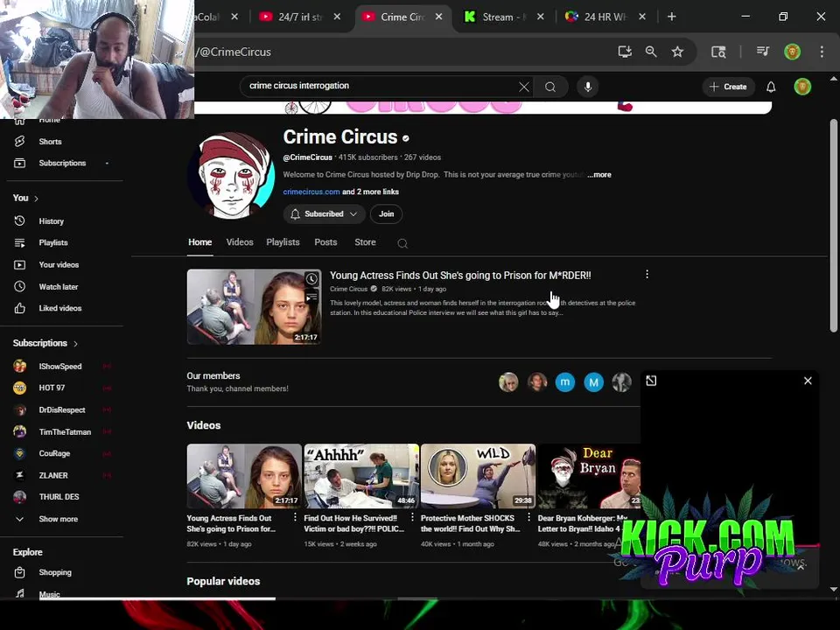The width and height of the screenshot is (840, 630).
Task: Open the browser media control icon
Action: point(763,52)
